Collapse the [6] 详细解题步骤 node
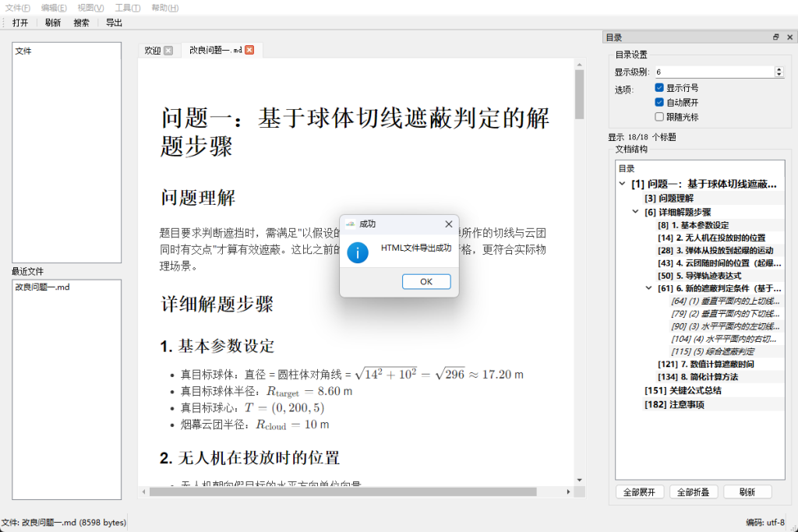 (x=635, y=212)
